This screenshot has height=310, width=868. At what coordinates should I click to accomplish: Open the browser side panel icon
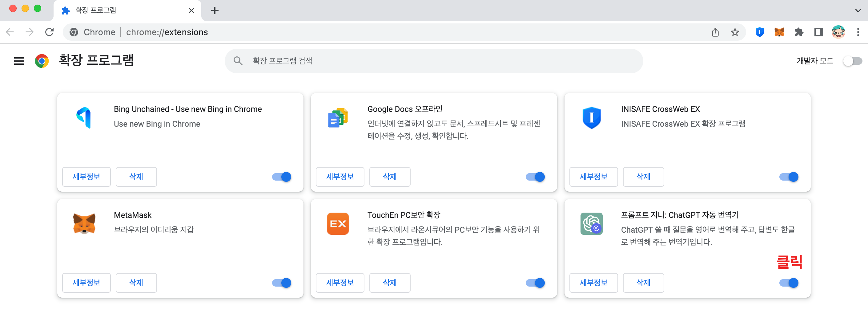(818, 32)
